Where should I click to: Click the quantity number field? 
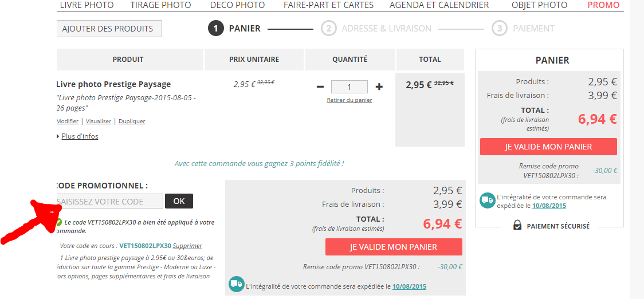350,87
